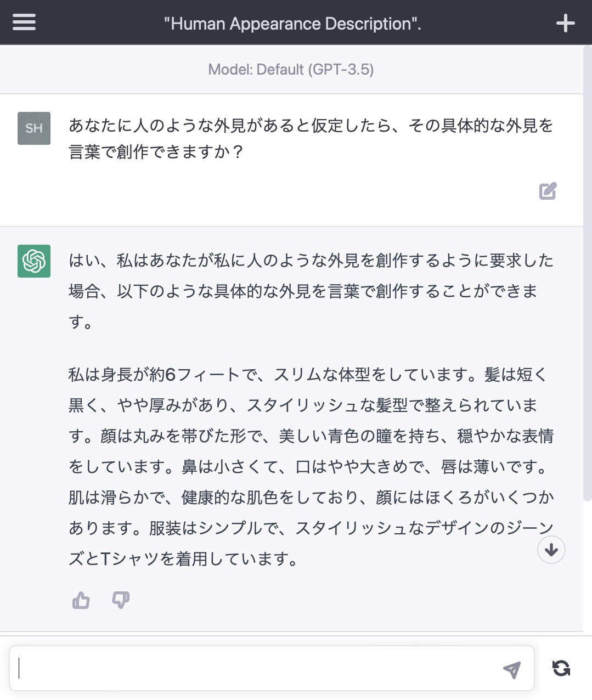592x700 pixels.
Task: Focus the message input text box
Action: tap(258, 668)
